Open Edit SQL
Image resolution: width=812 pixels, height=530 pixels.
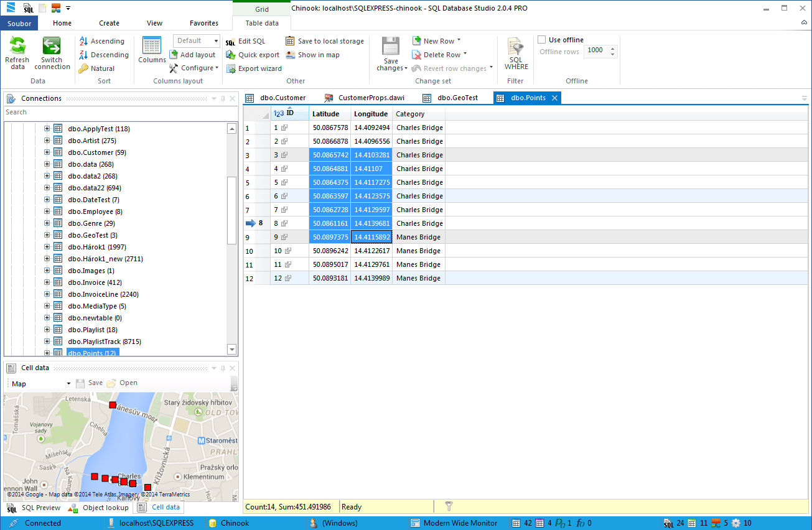(245, 41)
